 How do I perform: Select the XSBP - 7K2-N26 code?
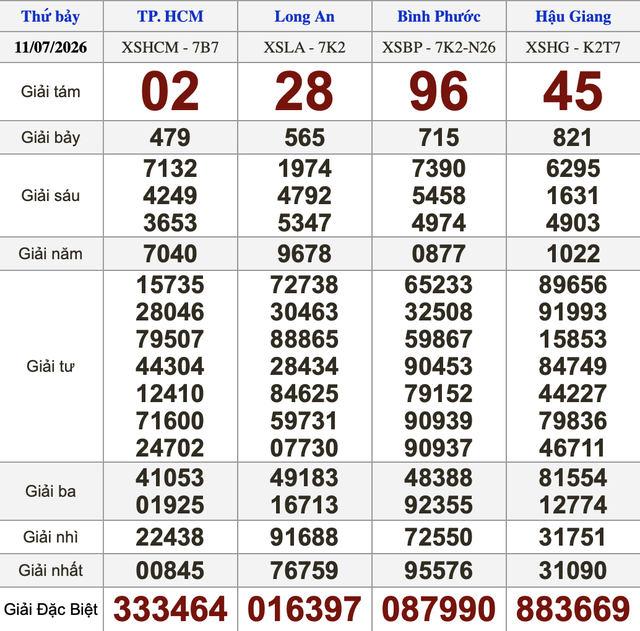(x=439, y=47)
